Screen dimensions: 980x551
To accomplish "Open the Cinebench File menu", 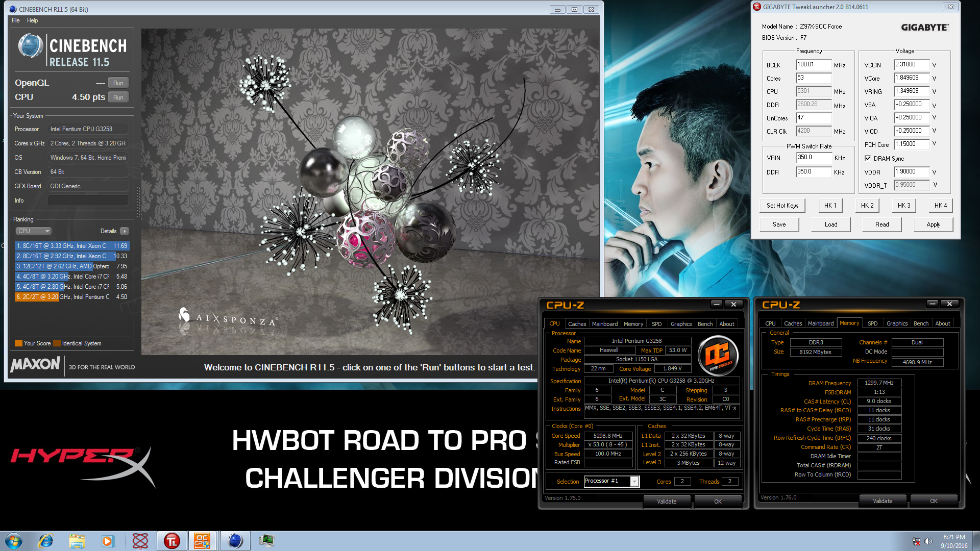I will point(16,20).
